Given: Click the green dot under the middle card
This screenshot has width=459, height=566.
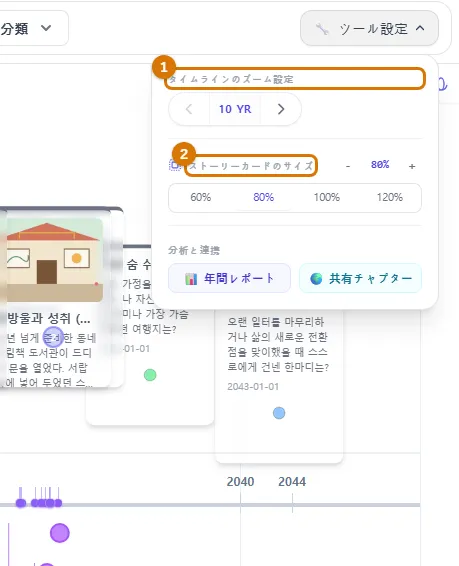Looking at the screenshot, I should click(x=150, y=375).
